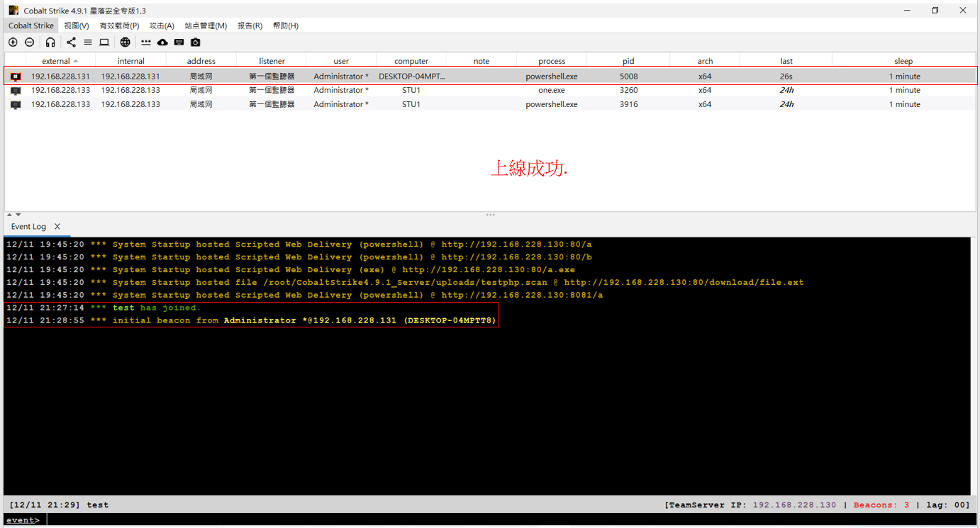Switch to session table view icon
The width and height of the screenshot is (980, 528).
88,43
